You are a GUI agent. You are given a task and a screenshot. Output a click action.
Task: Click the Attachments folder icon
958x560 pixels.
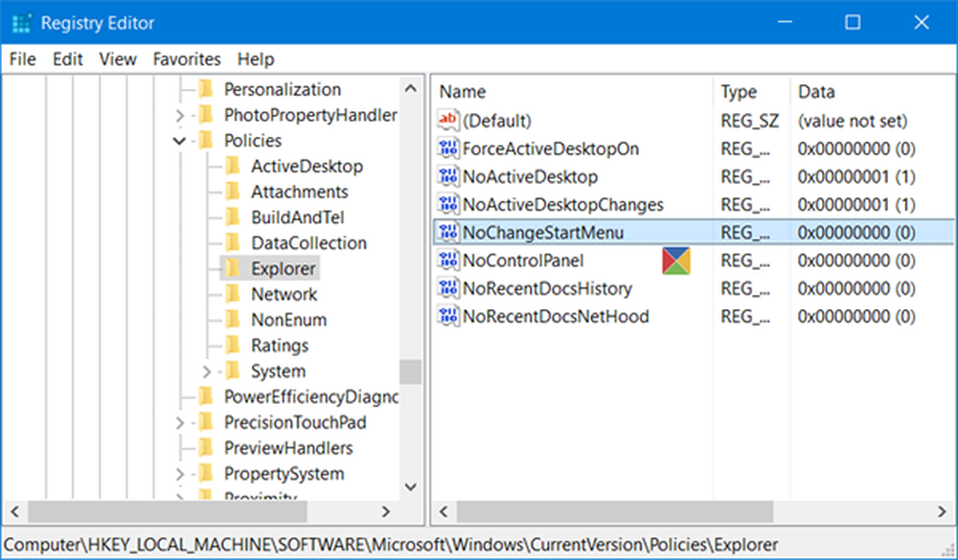[x=233, y=191]
